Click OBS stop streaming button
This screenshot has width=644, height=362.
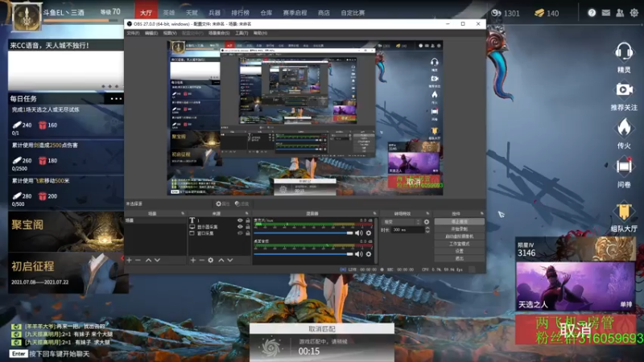coord(459,222)
